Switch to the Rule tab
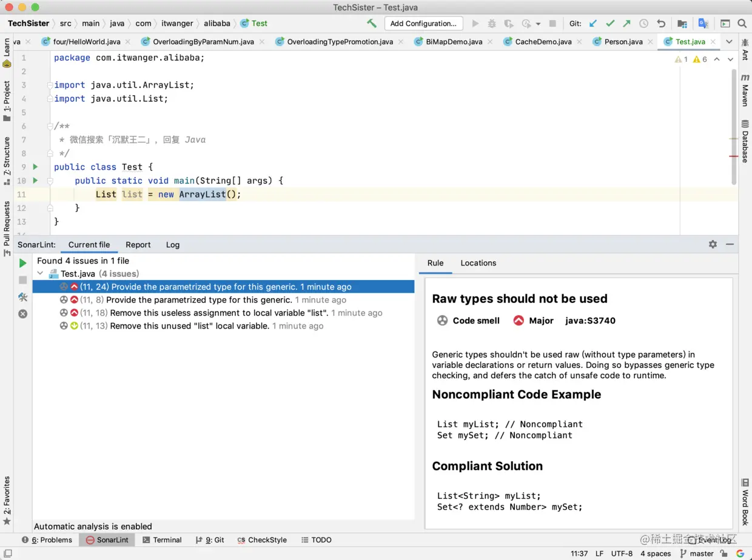Viewport: 752px width, 560px height. tap(435, 263)
